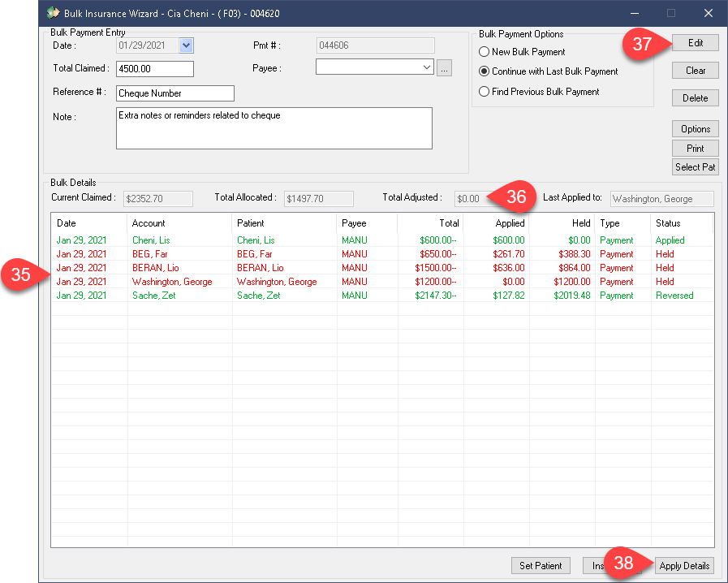Viewport: 728px width, 583px height.
Task: Click the Total Adjusted $0.00 field
Action: (470, 199)
